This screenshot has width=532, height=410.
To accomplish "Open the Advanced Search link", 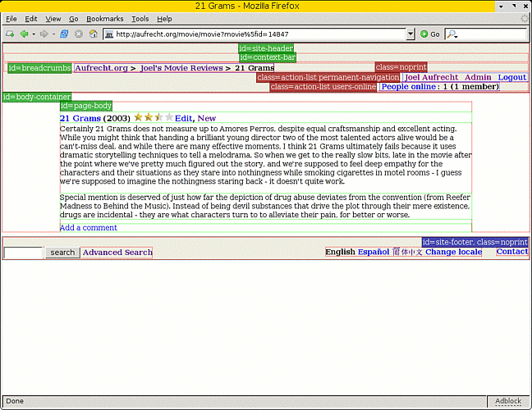I will 117,253.
